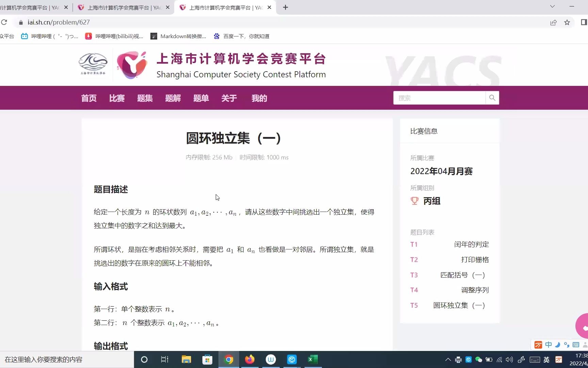The height and width of the screenshot is (368, 588).
Task: Expand hidden tray icons arrow
Action: 448,359
